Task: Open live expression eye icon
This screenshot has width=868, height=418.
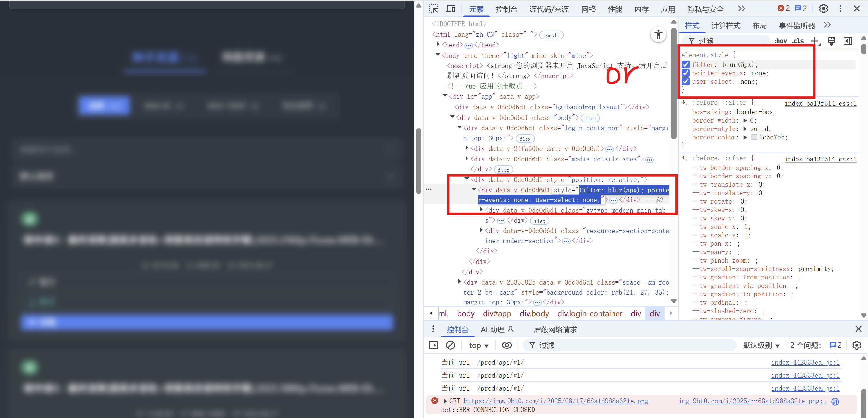Action: point(506,345)
